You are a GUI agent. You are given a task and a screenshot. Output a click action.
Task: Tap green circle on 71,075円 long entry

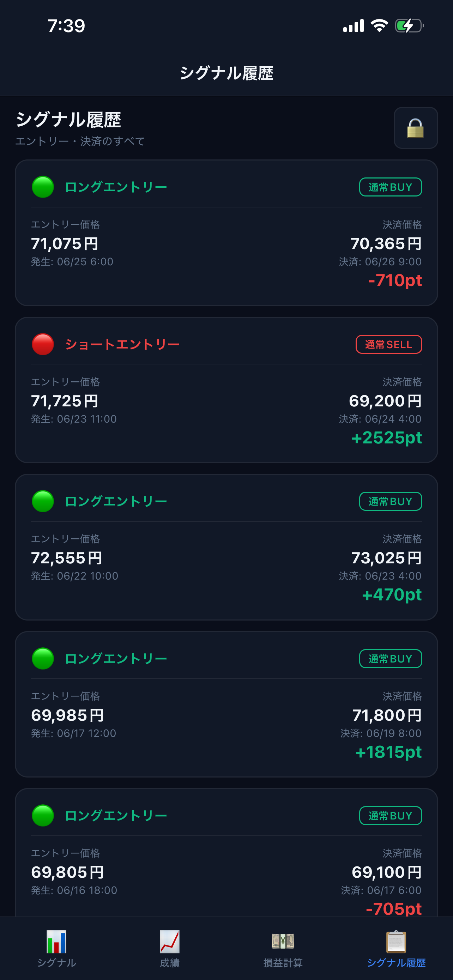pyautogui.click(x=43, y=187)
